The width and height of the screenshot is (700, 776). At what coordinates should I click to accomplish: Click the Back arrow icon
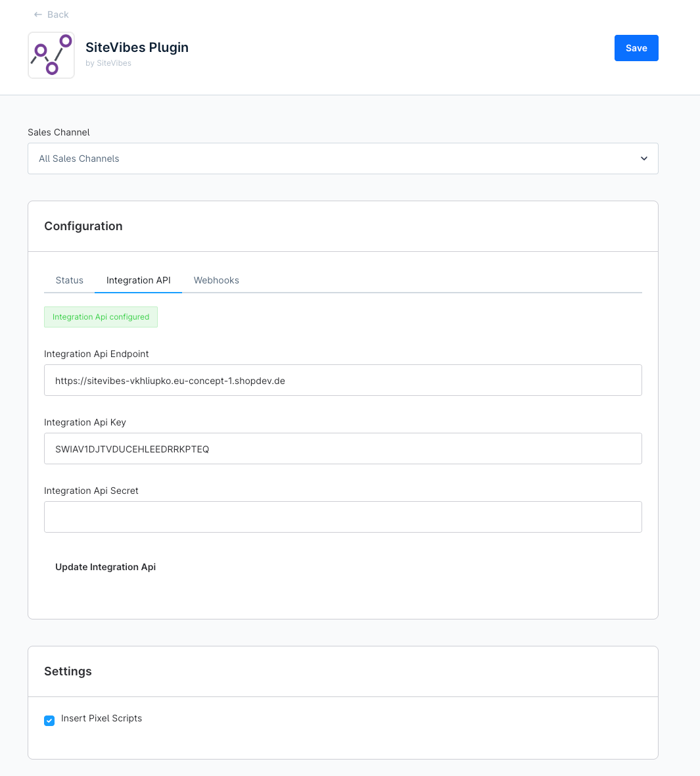(x=38, y=15)
